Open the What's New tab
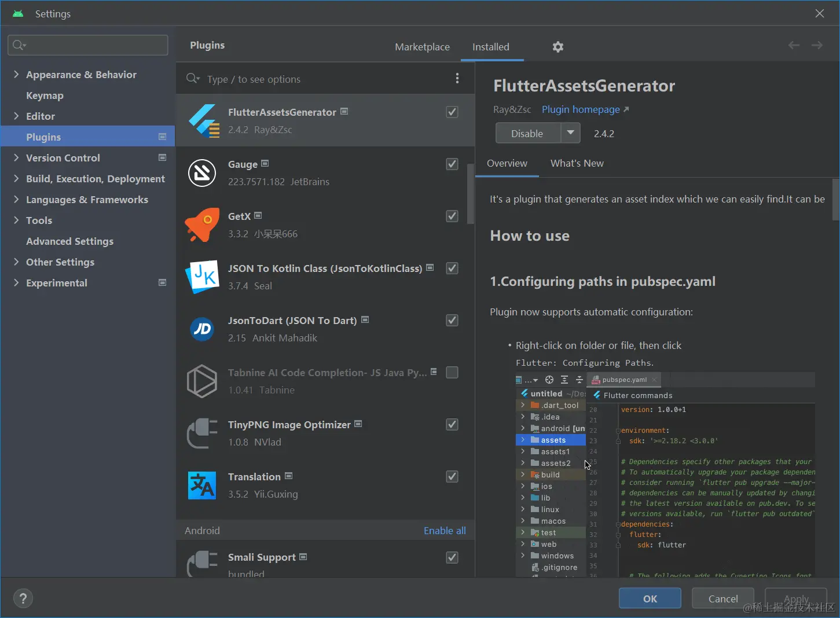Viewport: 840px width, 618px height. point(577,163)
